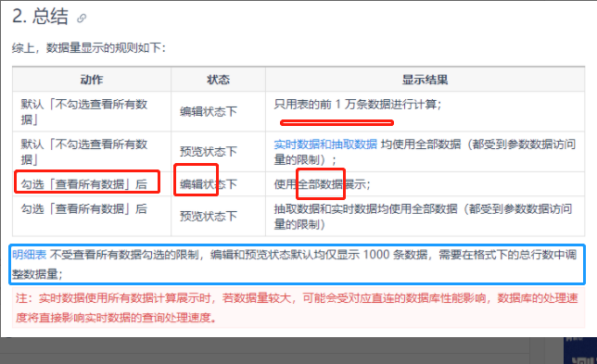The width and height of the screenshot is (597, 364).
Task: Click the first row's 默认「不勾选查看所有数据」 cell
Action: 92,111
